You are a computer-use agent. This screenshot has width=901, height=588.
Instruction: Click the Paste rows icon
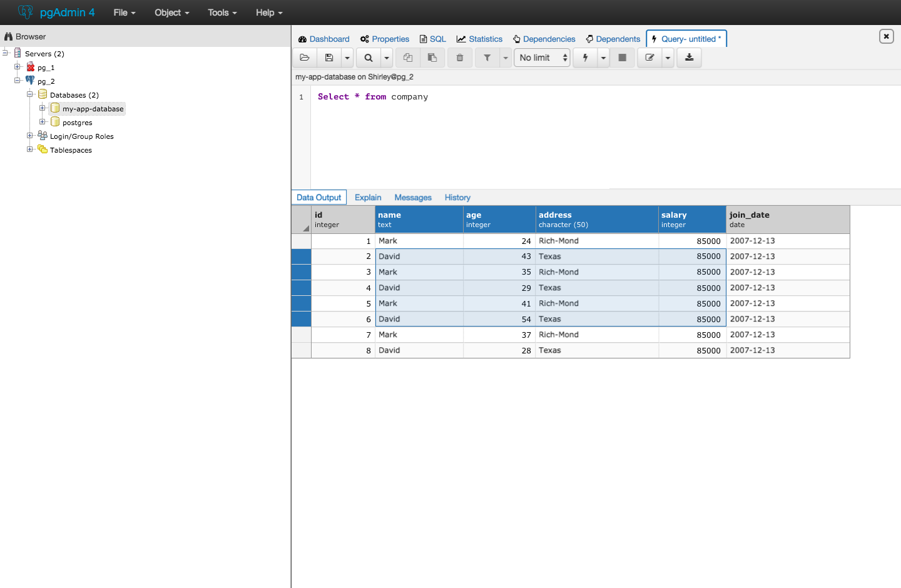point(432,58)
